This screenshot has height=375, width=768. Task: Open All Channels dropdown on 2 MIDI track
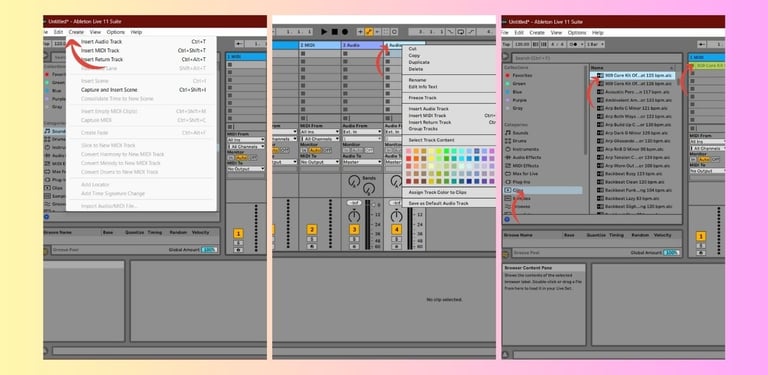point(320,139)
